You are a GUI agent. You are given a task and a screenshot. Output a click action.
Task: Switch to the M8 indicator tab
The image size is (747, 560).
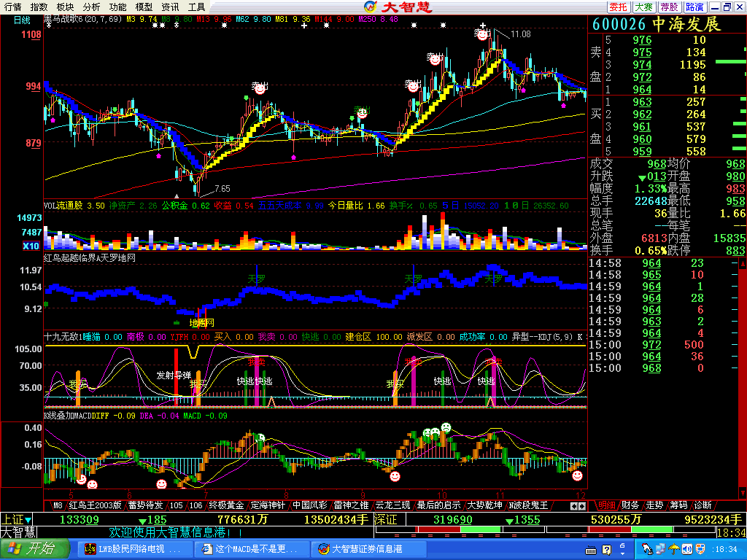(58, 505)
